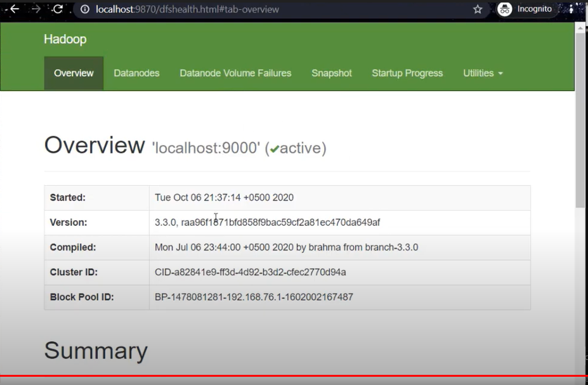Click the Cluster ID: label
588x385 pixels.
[74, 272]
